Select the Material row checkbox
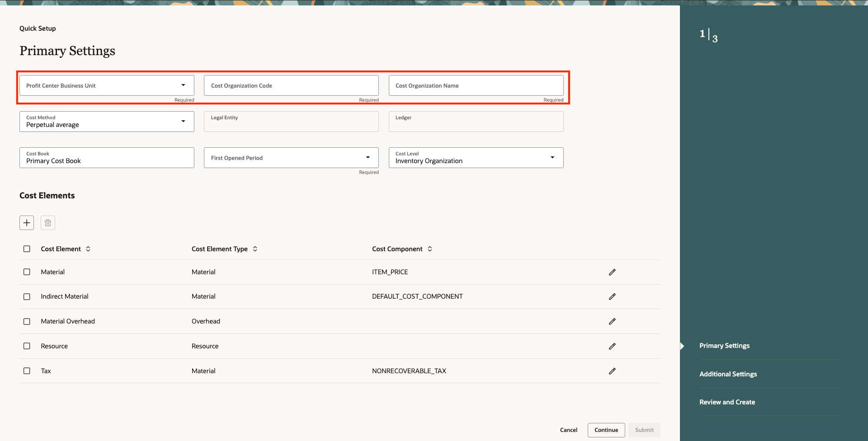Image resolution: width=868 pixels, height=441 pixels. coord(27,272)
